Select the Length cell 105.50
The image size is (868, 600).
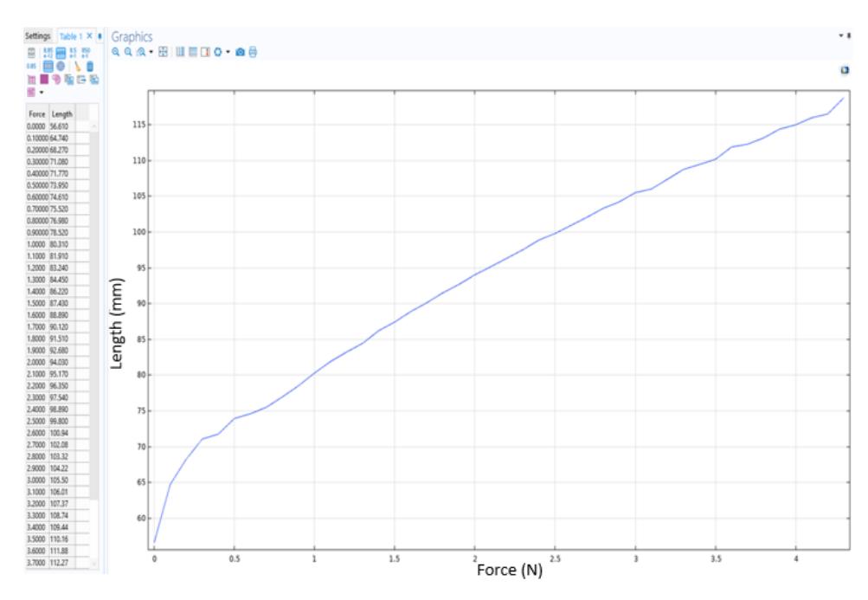(62, 481)
